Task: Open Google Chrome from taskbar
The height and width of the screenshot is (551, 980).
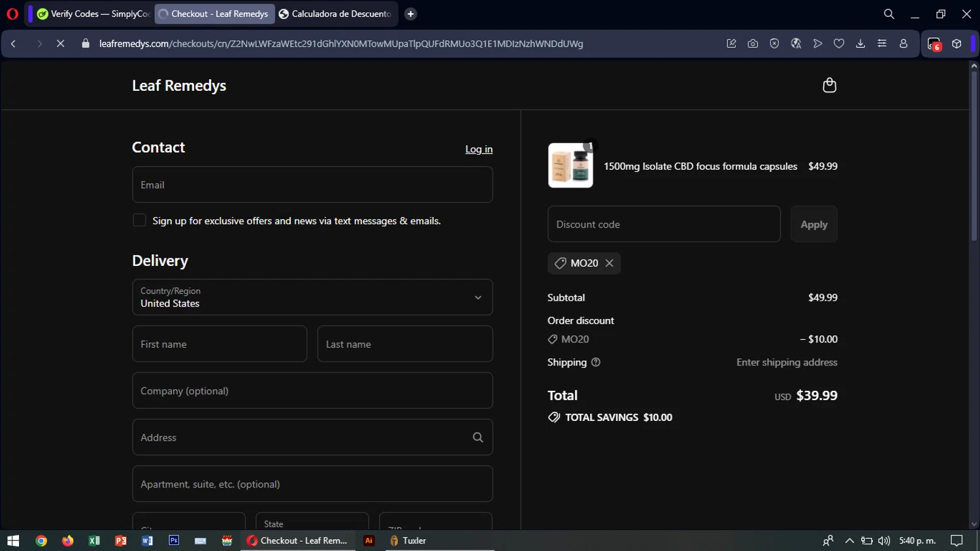Action: tap(41, 541)
